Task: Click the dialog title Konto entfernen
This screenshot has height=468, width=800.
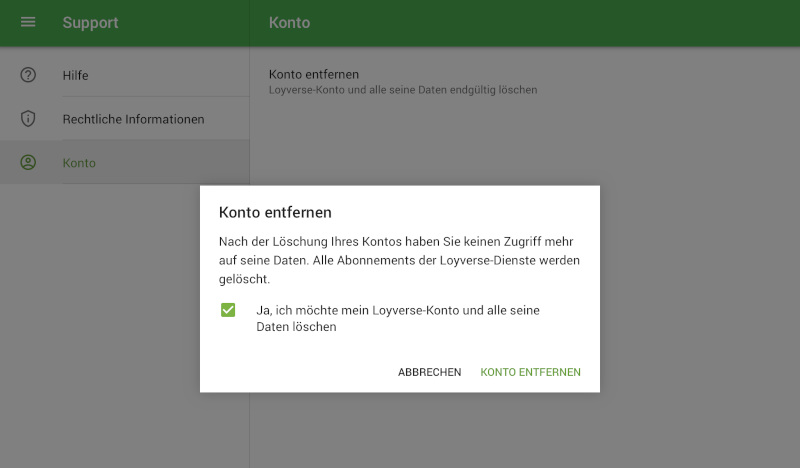Action: coord(275,212)
